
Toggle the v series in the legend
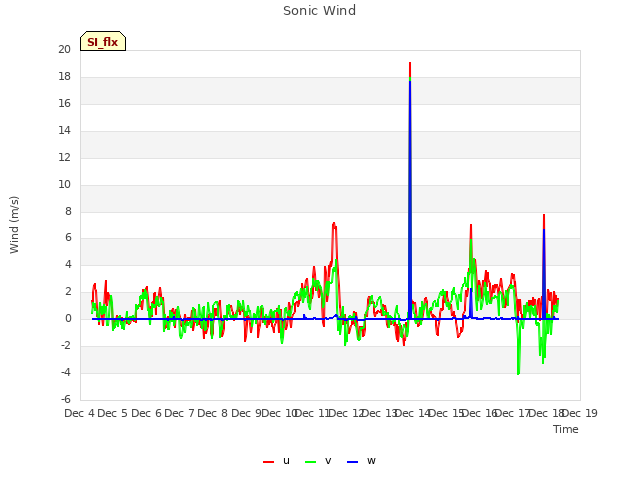(x=318, y=461)
